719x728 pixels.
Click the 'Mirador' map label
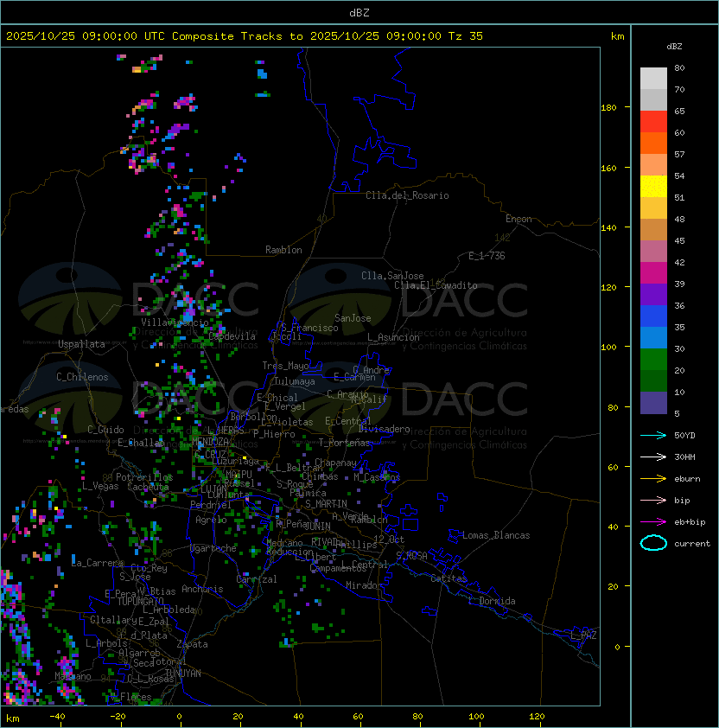[x=364, y=585]
